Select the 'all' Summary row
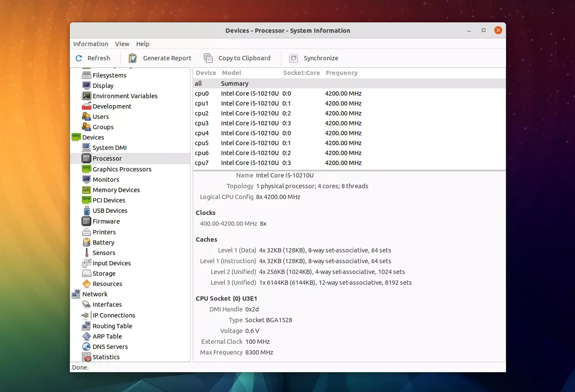Screen dimensions: 575x392 (x=234, y=84)
